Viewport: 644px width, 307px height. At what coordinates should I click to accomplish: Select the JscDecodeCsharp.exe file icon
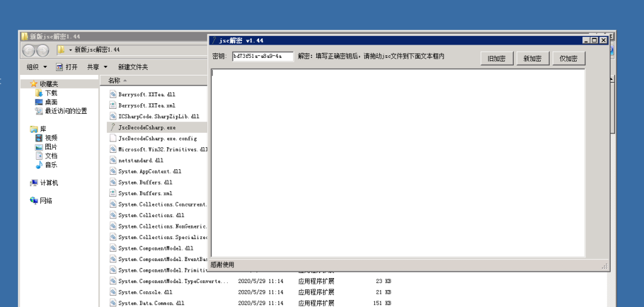pyautogui.click(x=113, y=127)
